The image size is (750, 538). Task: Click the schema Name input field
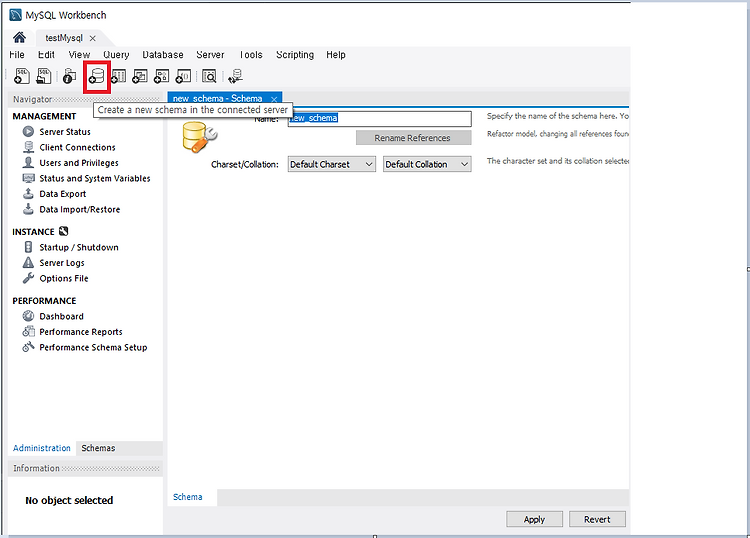click(x=379, y=118)
